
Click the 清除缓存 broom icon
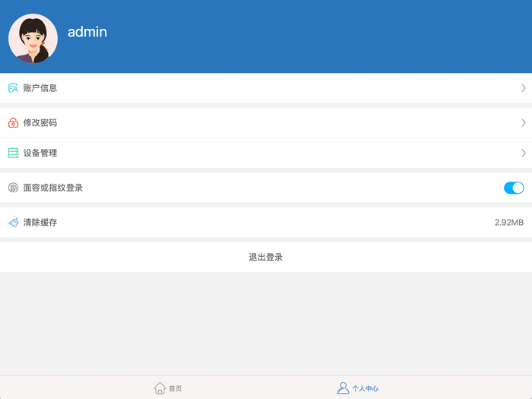tap(13, 222)
